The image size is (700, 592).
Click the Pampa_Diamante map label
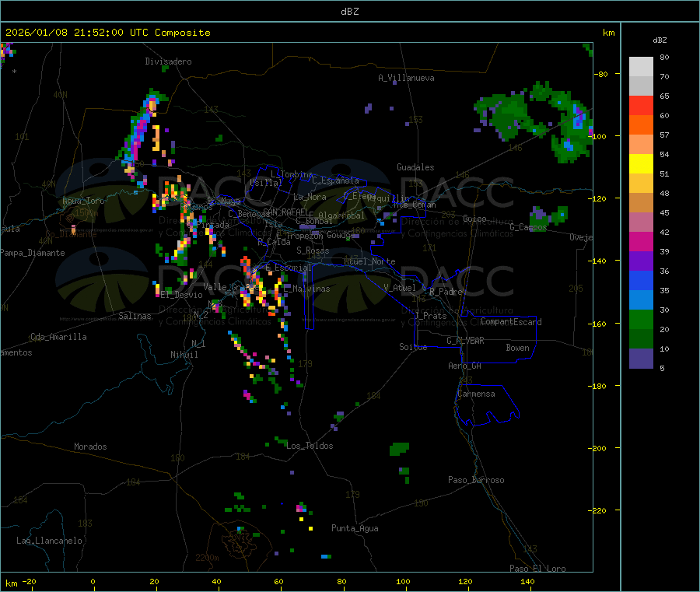[33, 253]
